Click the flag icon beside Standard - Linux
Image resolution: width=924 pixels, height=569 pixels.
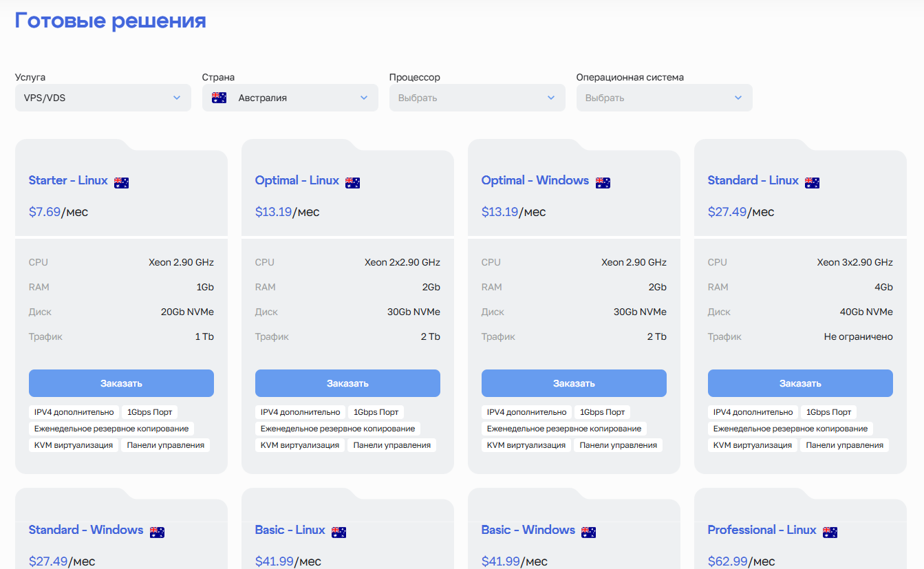tap(812, 182)
